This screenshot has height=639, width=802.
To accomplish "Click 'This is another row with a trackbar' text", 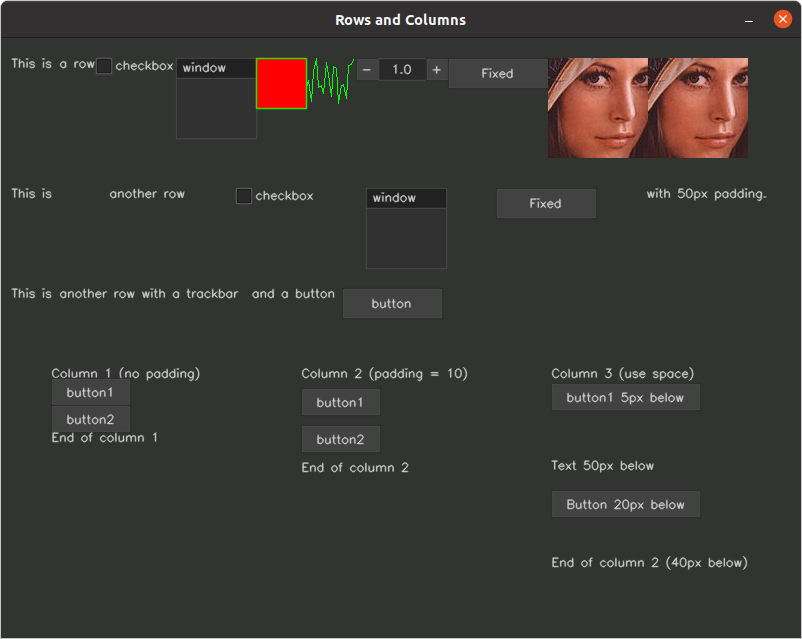I will pos(125,294).
